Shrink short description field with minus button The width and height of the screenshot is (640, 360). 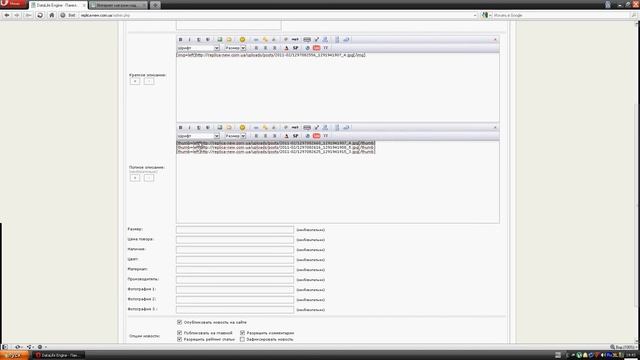point(149,81)
